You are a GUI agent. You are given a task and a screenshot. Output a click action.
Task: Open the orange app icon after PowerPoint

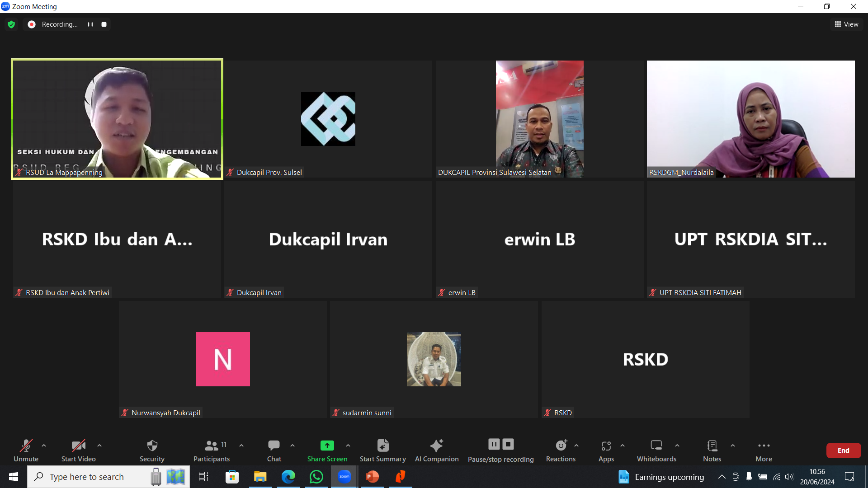[x=401, y=477]
